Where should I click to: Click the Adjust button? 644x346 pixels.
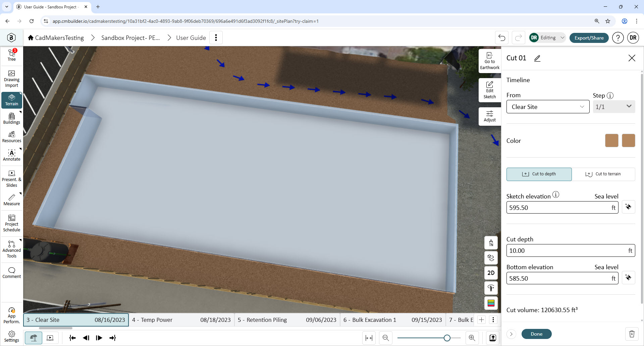490,116
